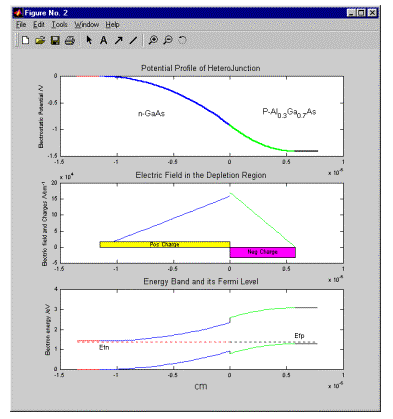Activate the Zoom In magnifier tool
Image resolution: width=393 pixels, height=419 pixels.
point(153,40)
